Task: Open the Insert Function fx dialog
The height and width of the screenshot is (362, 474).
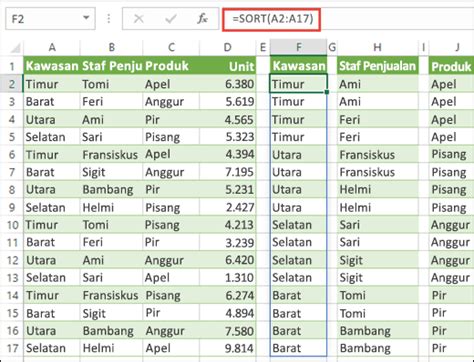Action: (202, 19)
